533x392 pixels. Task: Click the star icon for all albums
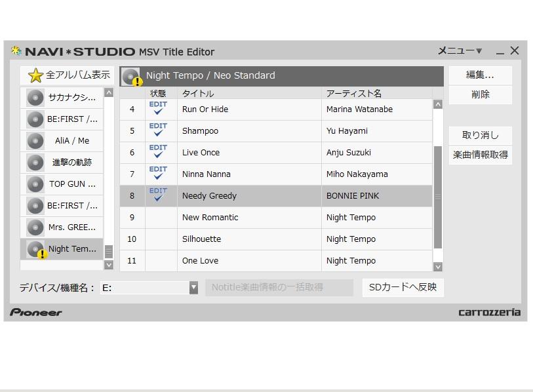pyautogui.click(x=35, y=75)
